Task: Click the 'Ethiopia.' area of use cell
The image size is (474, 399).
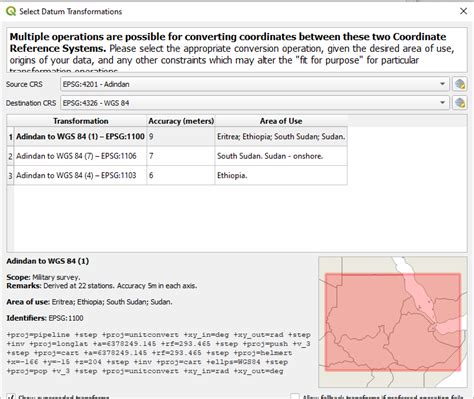Action: point(281,175)
